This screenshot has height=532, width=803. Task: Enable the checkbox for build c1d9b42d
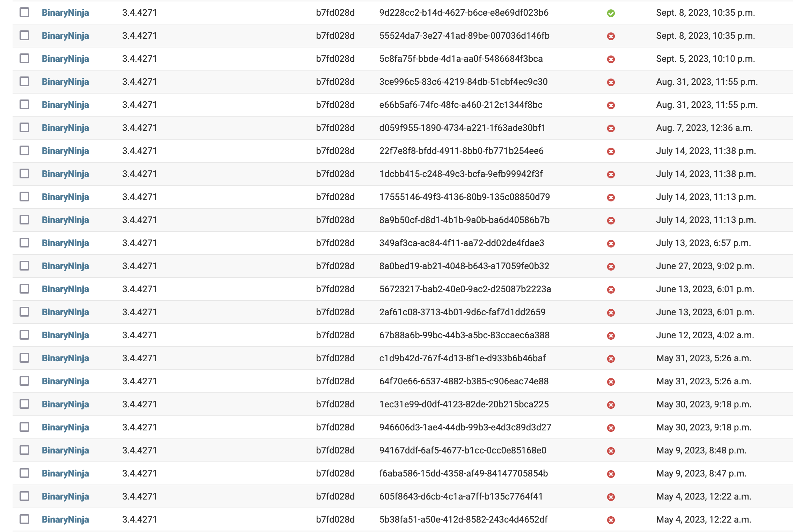tap(24, 358)
